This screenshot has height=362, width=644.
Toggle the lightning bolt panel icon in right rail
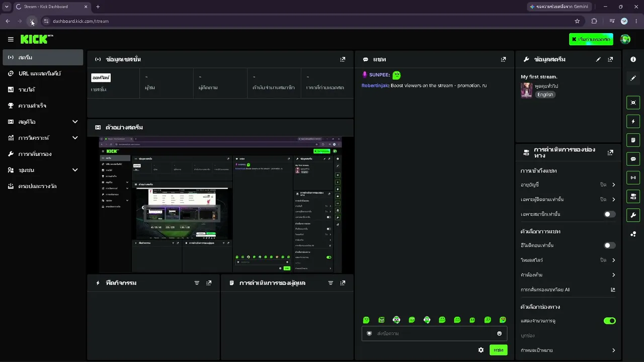pos(633,121)
